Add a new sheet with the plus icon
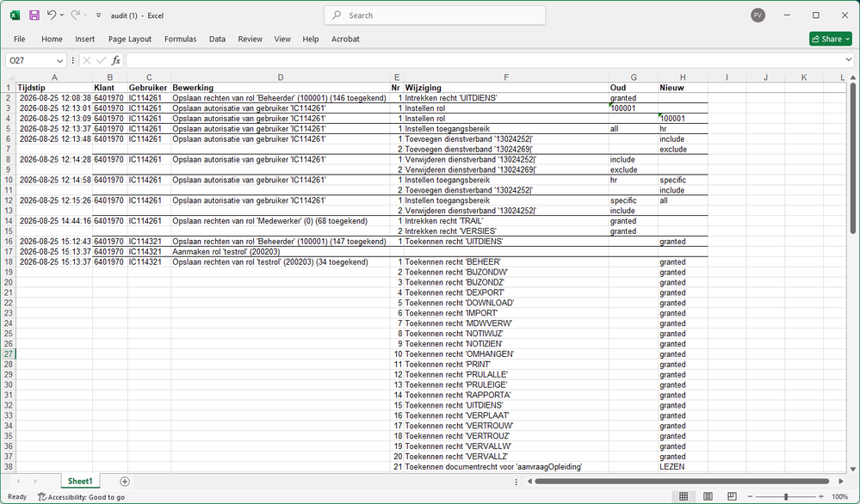 (125, 482)
